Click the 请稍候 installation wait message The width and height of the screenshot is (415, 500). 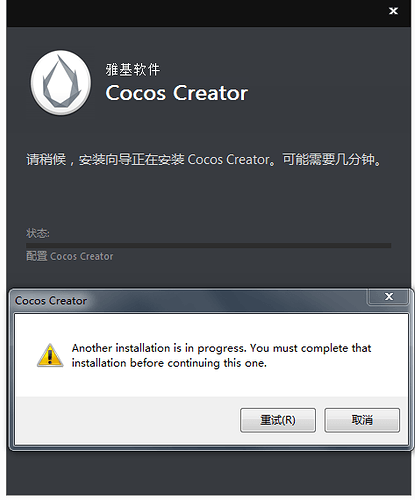204,159
